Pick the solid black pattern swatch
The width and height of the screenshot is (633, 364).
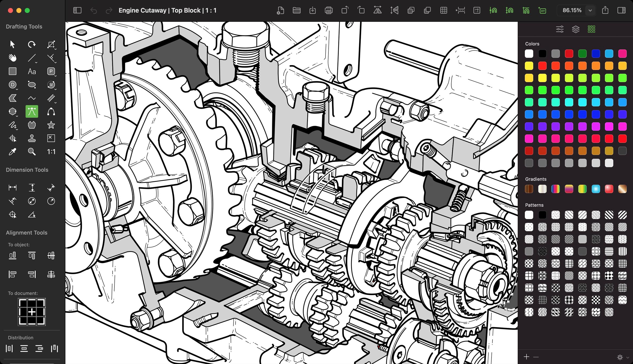[x=542, y=215]
